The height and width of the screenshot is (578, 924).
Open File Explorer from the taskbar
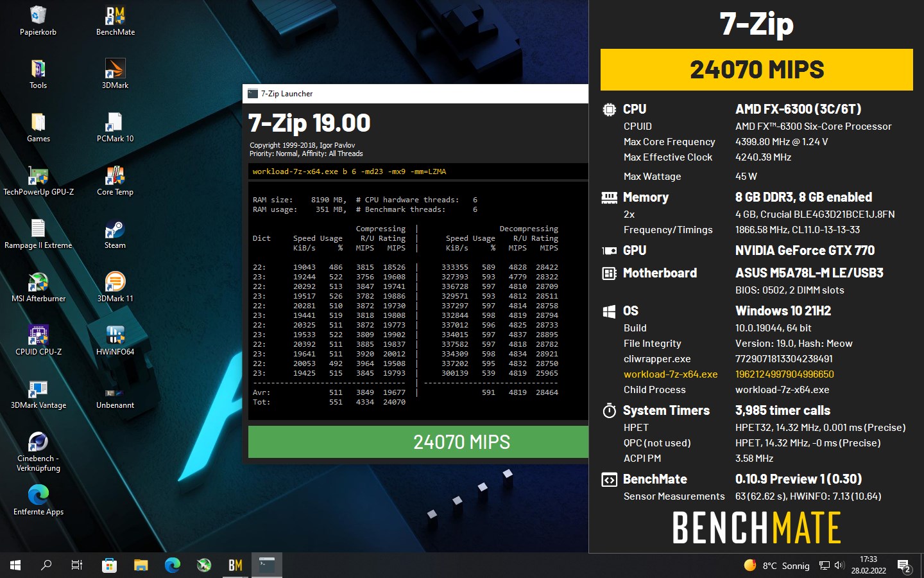[141, 565]
